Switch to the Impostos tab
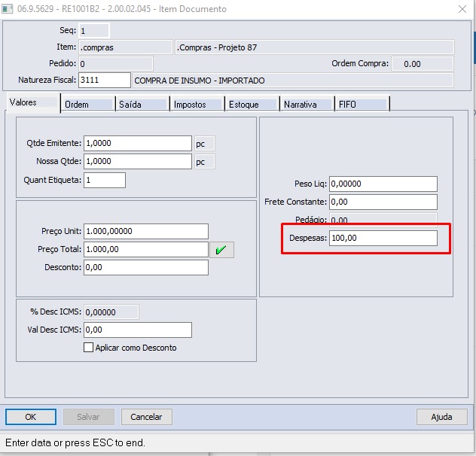The height and width of the screenshot is (456, 476). pos(197,105)
